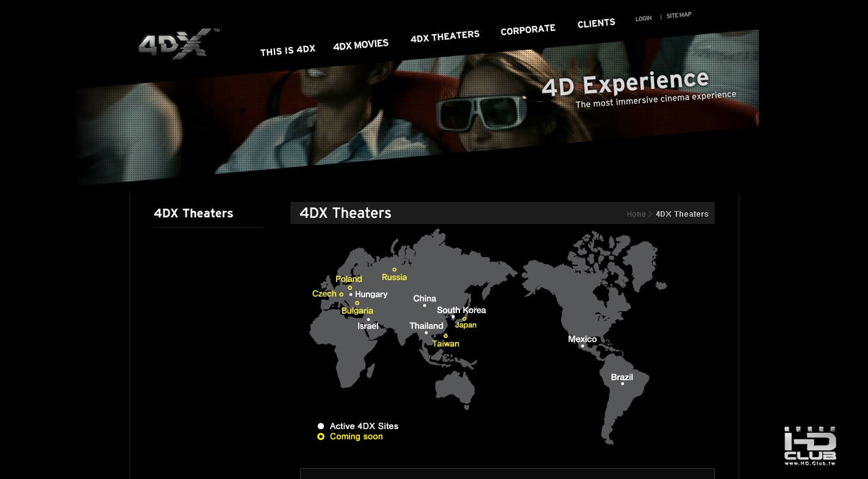Click the Mexico label on the map

[x=583, y=339]
